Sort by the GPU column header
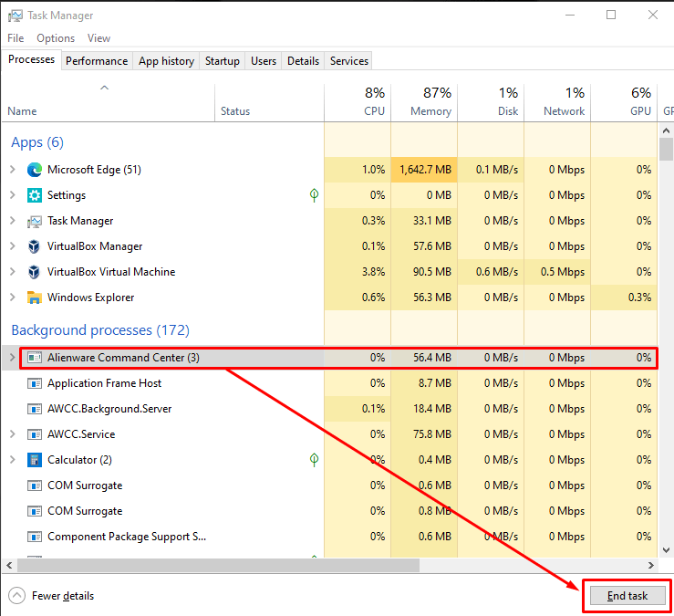This screenshot has height=616, width=674. click(624, 103)
